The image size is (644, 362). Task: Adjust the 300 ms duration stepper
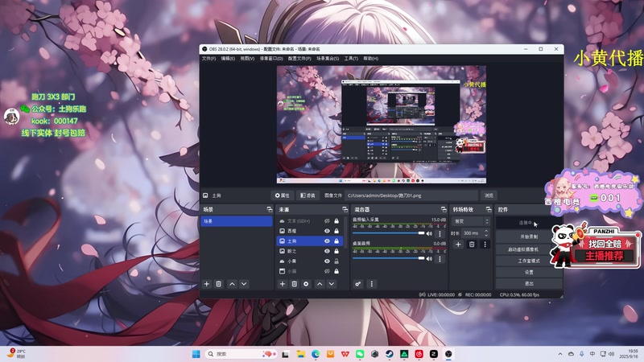[x=486, y=232]
